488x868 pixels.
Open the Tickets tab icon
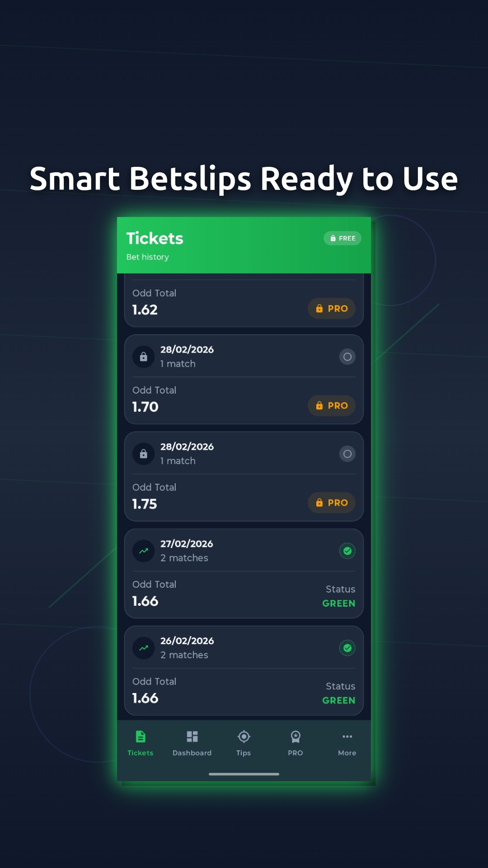point(141,736)
